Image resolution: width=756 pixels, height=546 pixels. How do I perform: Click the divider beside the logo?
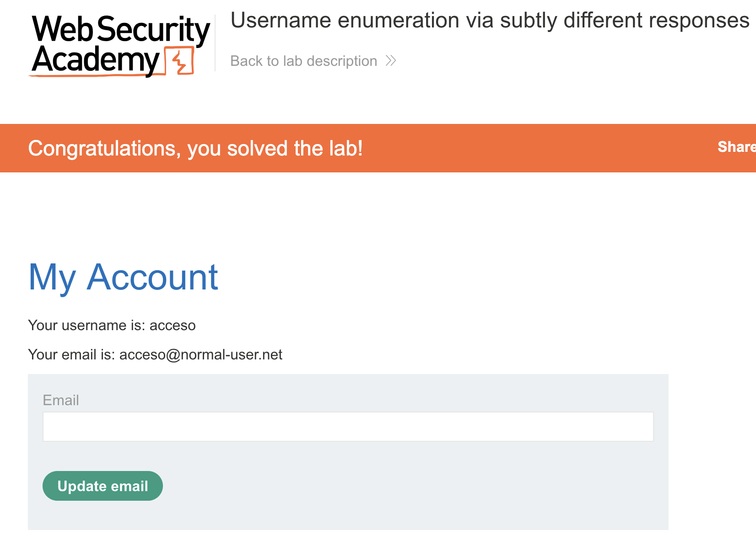point(215,43)
